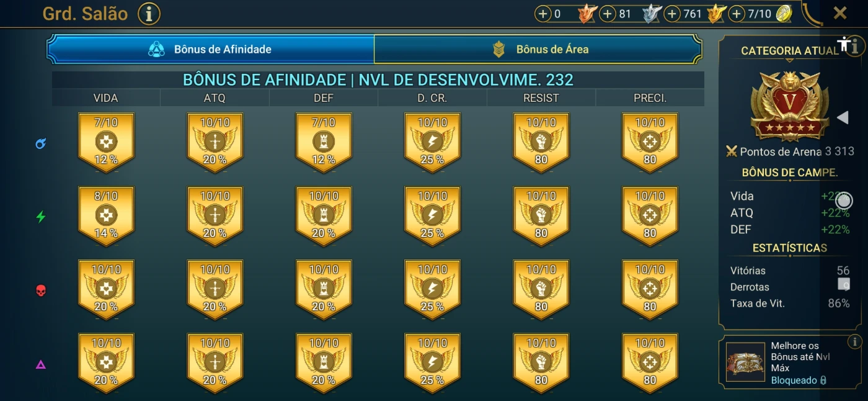Close the Great Hall screen
Screen dimensions: 868x401
pos(840,13)
